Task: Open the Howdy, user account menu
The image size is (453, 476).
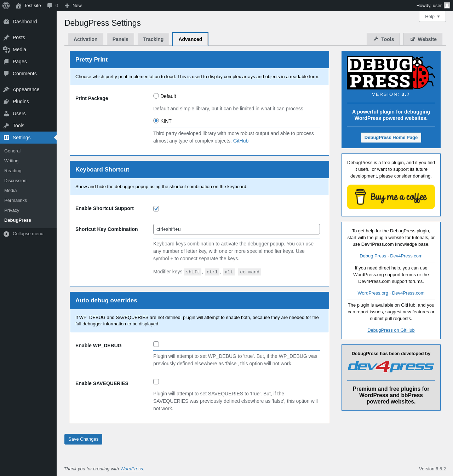Action: coord(433,6)
